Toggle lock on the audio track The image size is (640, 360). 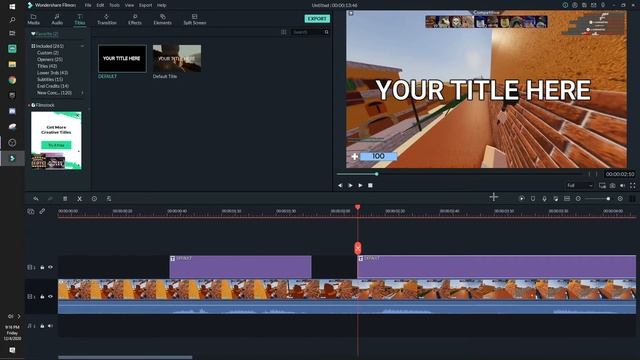[x=42, y=326]
